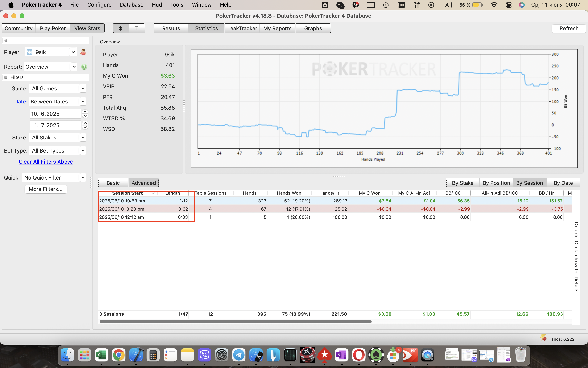Click the Refresh button
This screenshot has height=368, width=588.
(x=569, y=28)
